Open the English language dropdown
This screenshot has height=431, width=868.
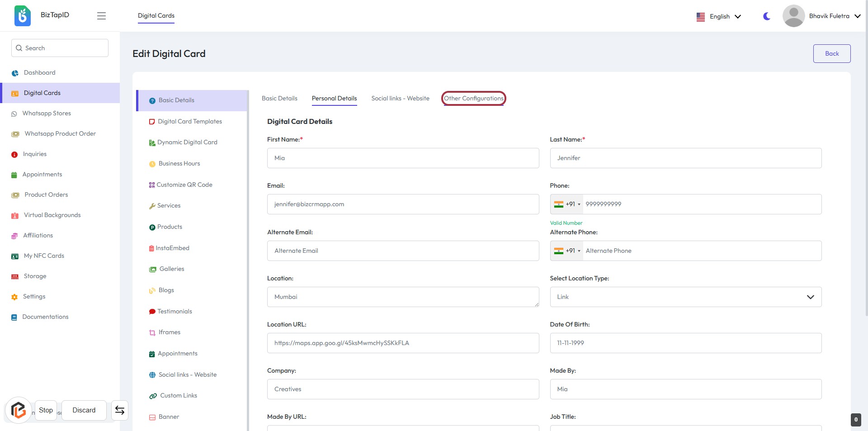point(719,16)
